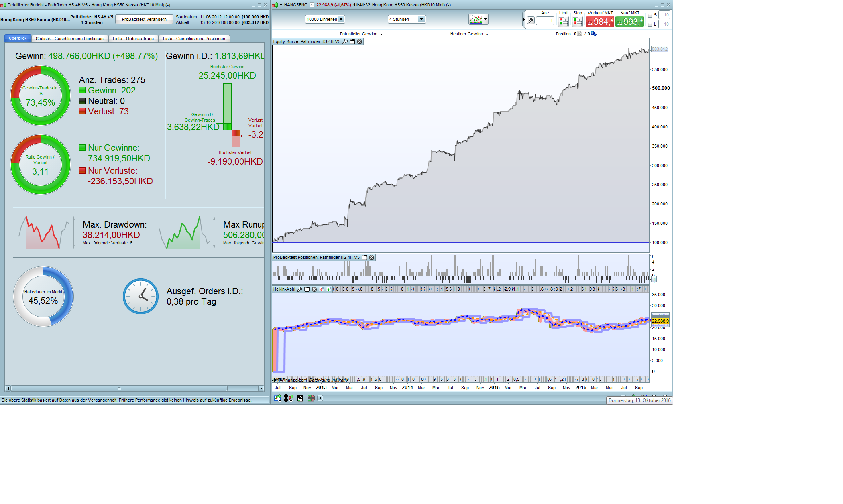Click chart share/export icon at bottom left

(277, 398)
